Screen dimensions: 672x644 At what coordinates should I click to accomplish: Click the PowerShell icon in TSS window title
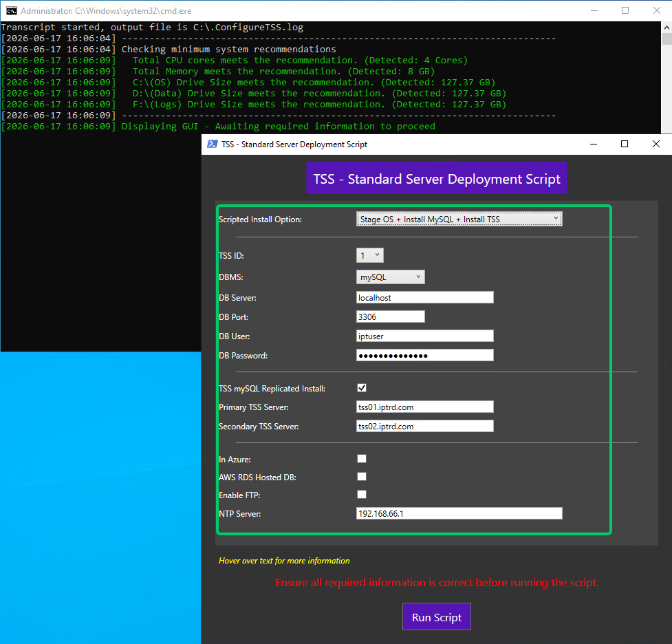[212, 144]
